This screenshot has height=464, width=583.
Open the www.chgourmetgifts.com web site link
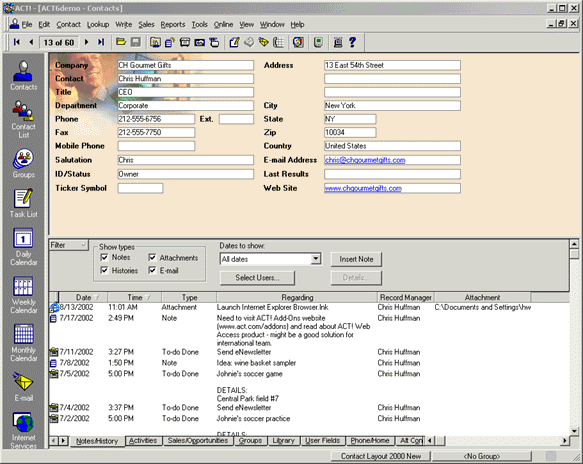point(363,188)
